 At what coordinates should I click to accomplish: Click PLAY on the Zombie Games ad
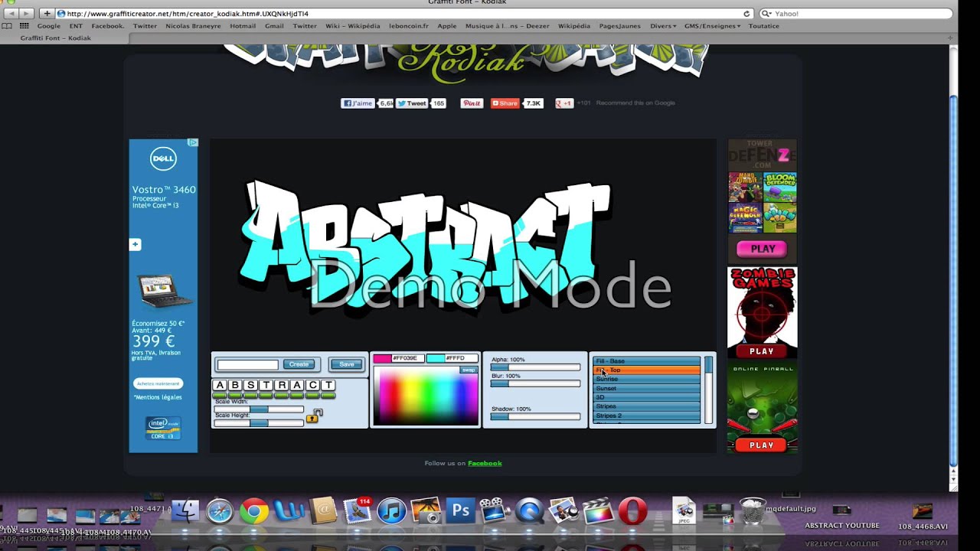coord(762,351)
